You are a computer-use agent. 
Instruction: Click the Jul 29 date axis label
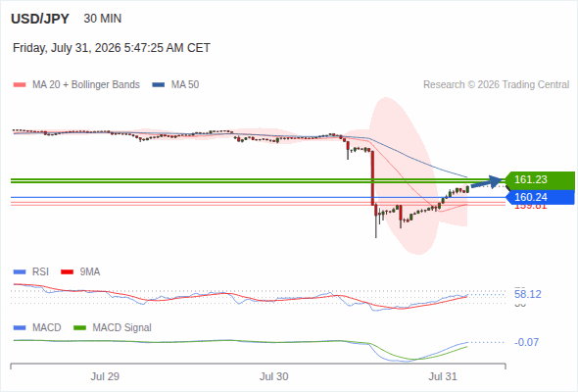[105, 376]
